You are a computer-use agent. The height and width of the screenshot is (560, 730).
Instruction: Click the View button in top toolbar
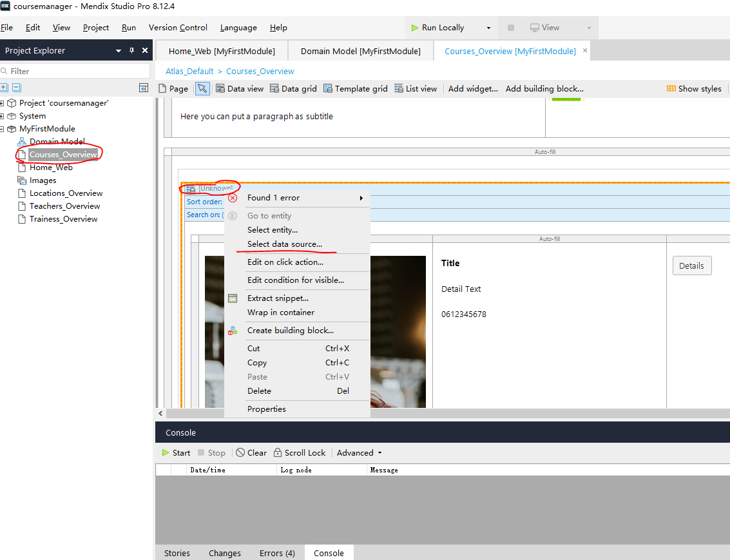click(x=544, y=28)
